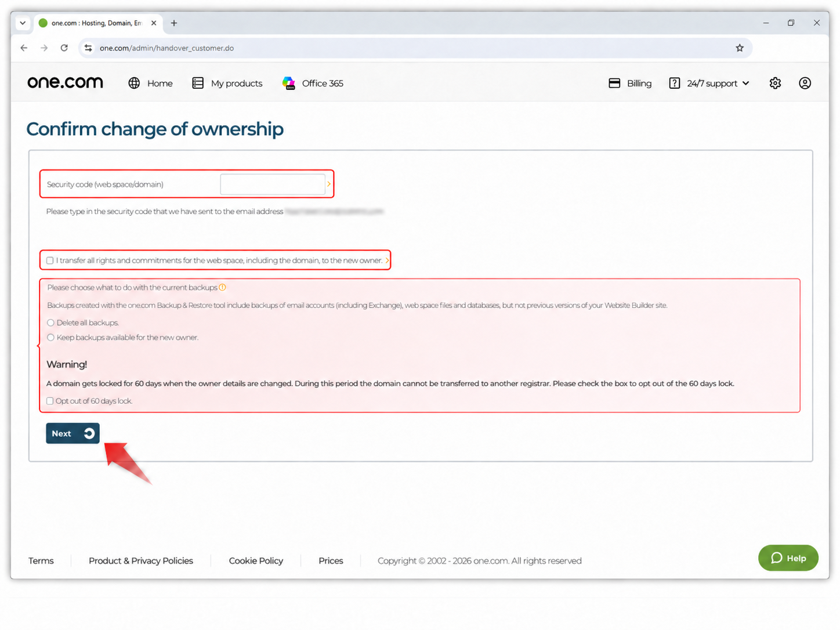The width and height of the screenshot is (840, 630).
Task: Go back with the browser back arrow
Action: 24,48
